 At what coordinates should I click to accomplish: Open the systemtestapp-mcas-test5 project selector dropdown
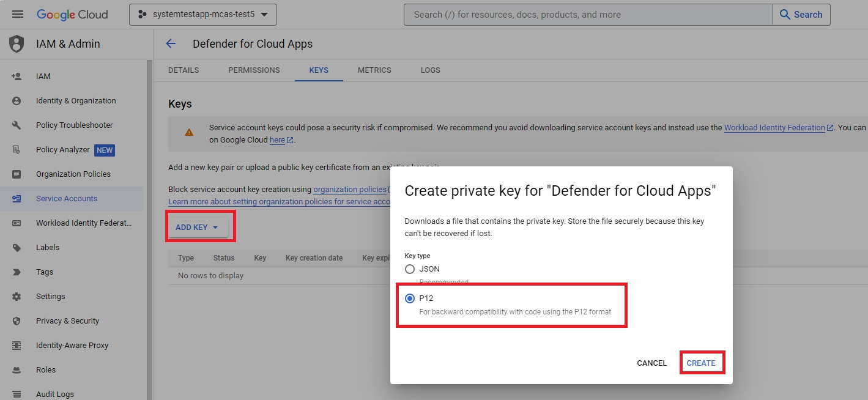point(203,15)
